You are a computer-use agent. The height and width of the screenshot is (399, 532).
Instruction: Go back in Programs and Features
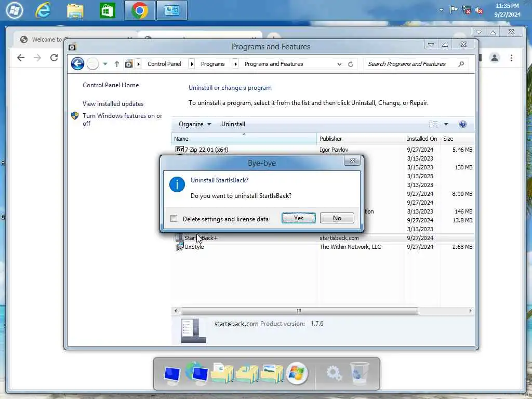point(77,63)
